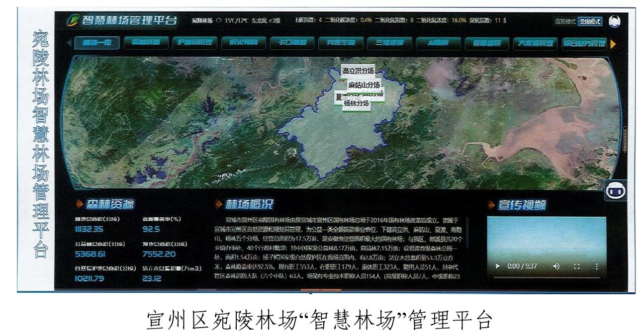Click the value 7552.20

tap(159, 254)
